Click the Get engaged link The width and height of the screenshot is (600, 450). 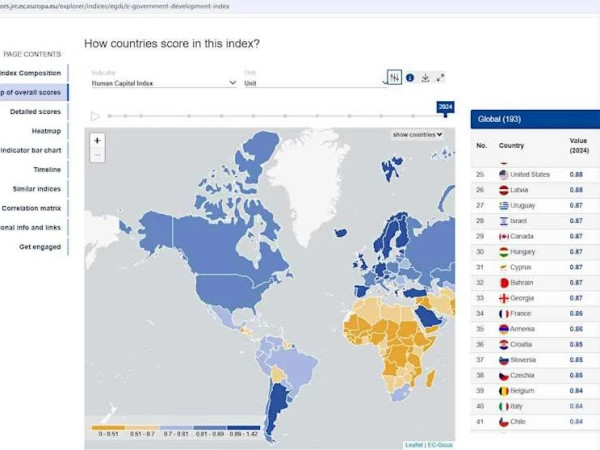coord(40,246)
